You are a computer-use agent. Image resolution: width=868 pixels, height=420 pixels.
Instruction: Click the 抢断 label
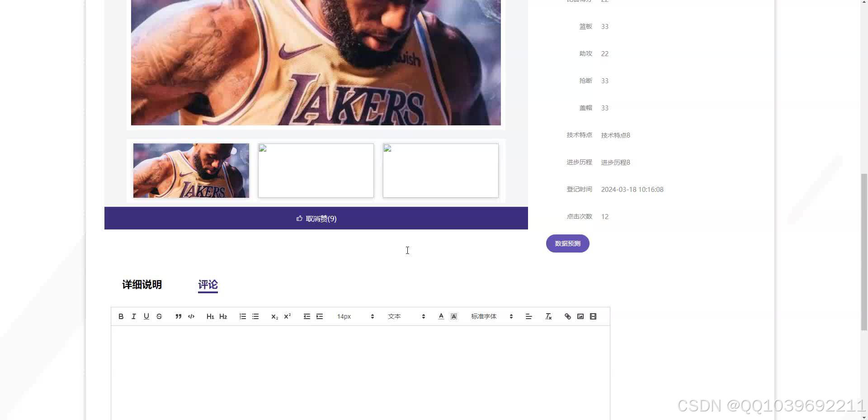tap(585, 81)
